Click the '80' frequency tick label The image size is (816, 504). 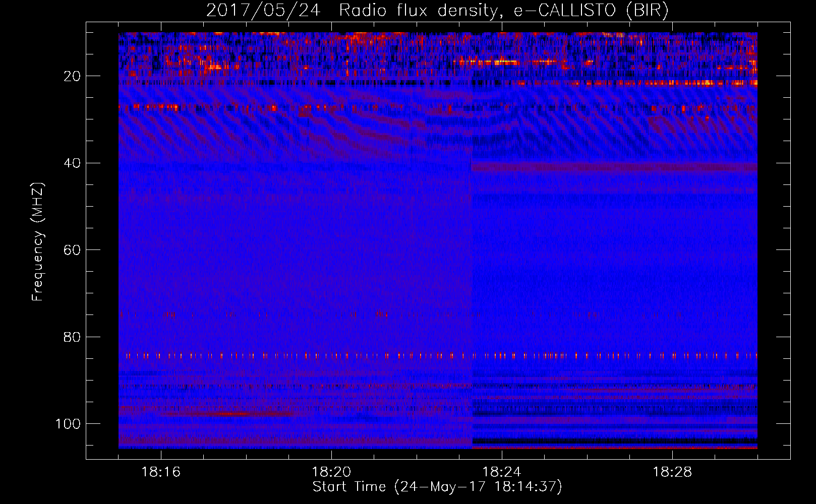72,337
